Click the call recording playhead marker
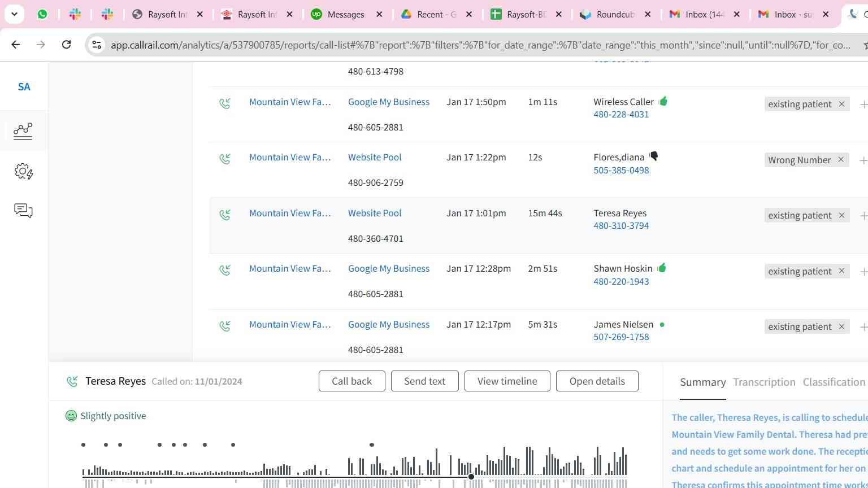 [x=471, y=477]
